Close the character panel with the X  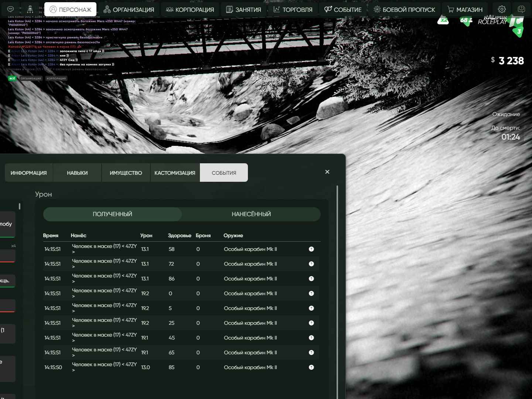(x=327, y=172)
